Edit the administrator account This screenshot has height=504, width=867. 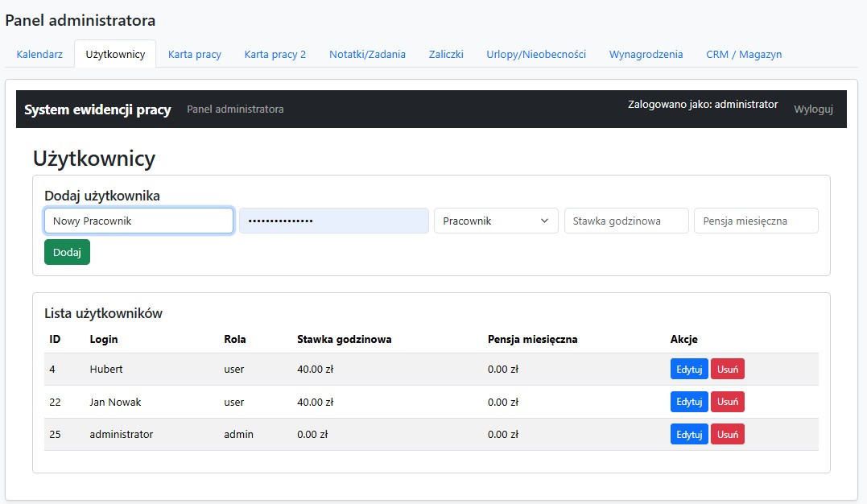coord(689,434)
